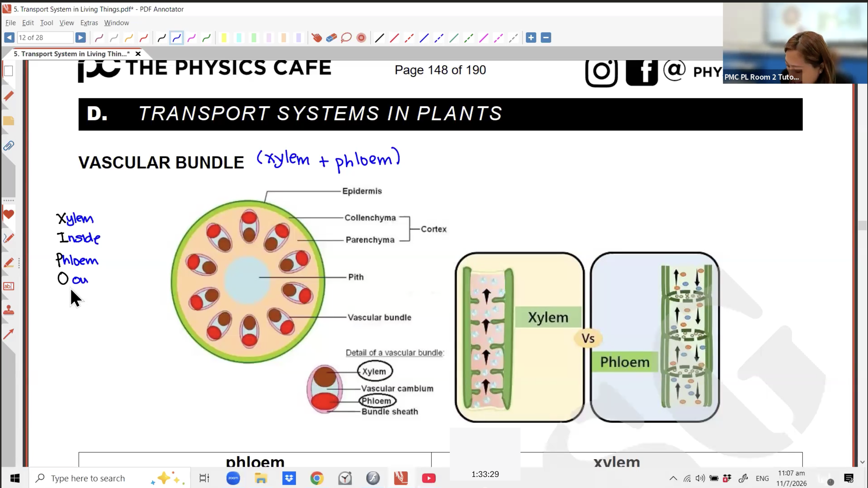Open the annotations sidebar panel pencil icon

(x=8, y=96)
